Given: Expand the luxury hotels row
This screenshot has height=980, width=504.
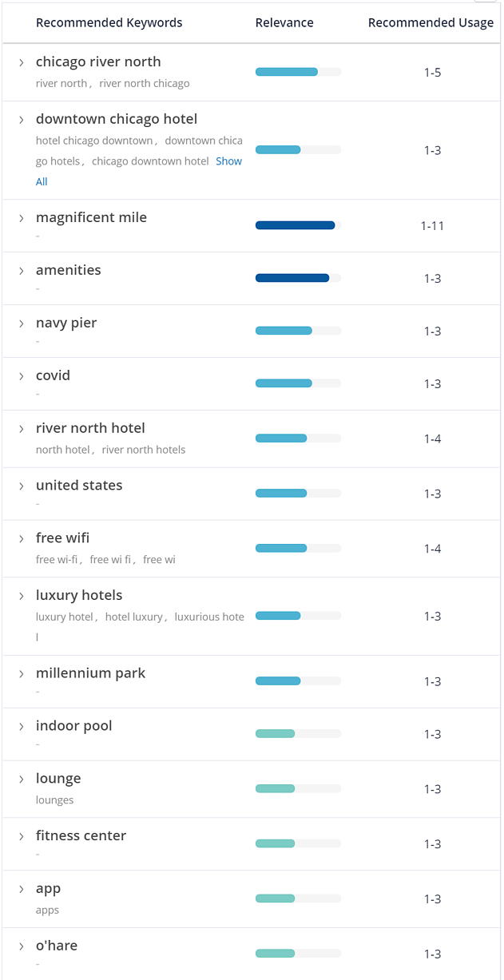Looking at the screenshot, I should (22, 596).
